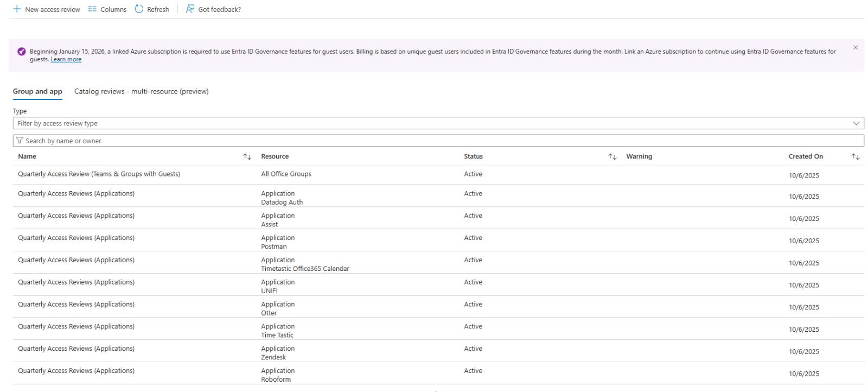
Task: Open the review for UNIFI application
Action: 76,282
